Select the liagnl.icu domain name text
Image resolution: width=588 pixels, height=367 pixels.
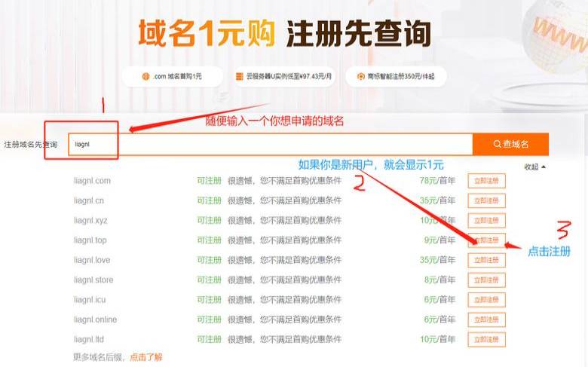tap(90, 300)
